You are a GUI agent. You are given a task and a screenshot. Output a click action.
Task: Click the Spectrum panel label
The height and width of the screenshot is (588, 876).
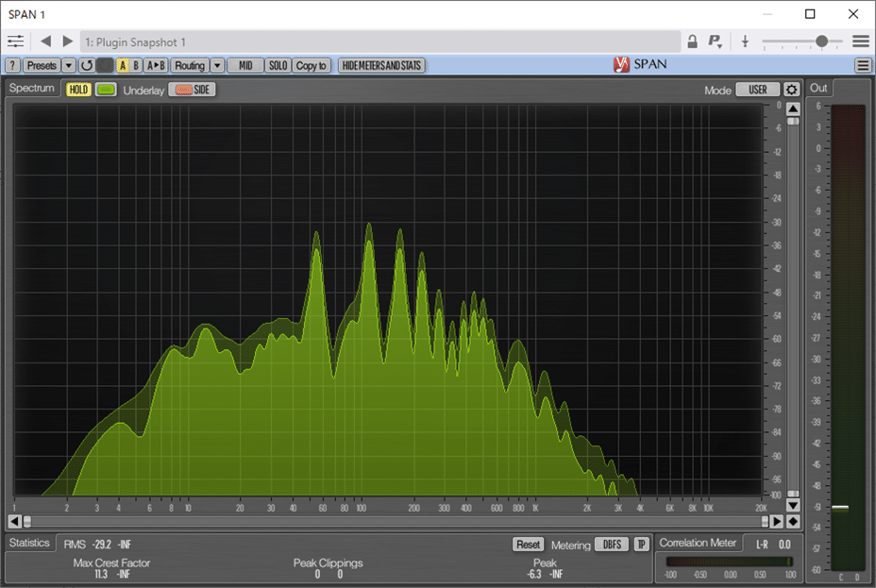32,88
